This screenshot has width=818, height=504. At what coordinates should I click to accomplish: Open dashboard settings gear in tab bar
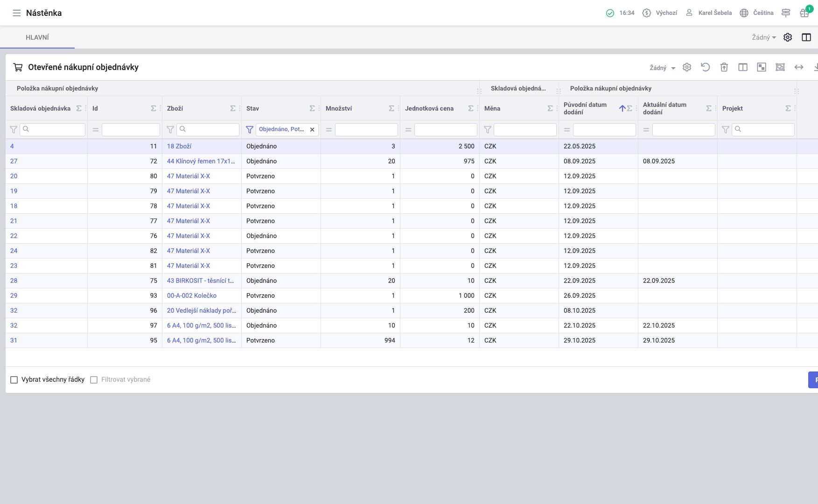pyautogui.click(x=787, y=37)
